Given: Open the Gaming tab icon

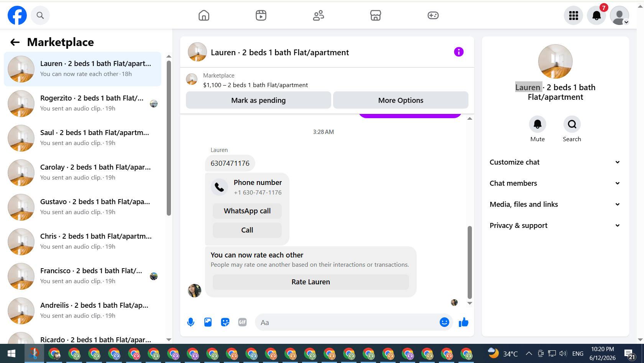Looking at the screenshot, I should coord(433,15).
